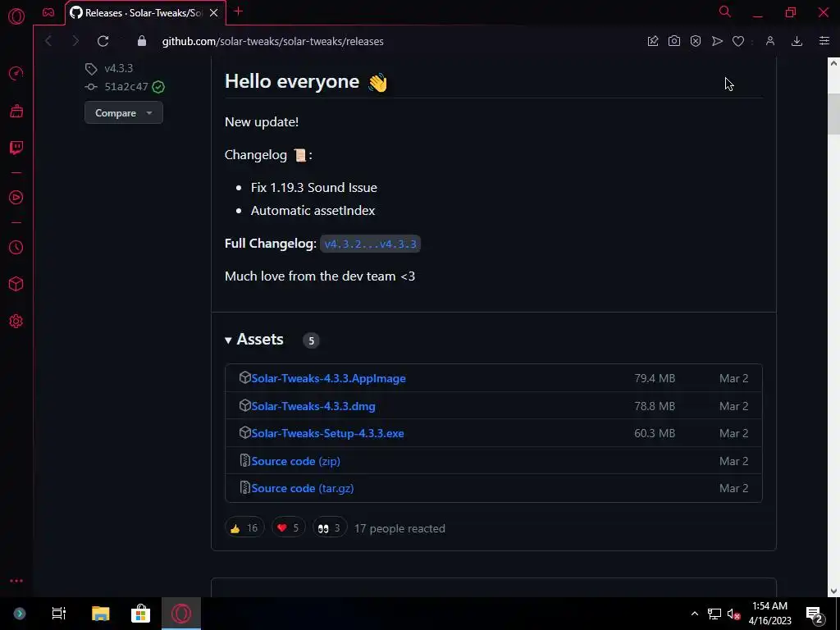Open GX Control speedometer in sidebar
The height and width of the screenshot is (630, 840).
pos(16,73)
